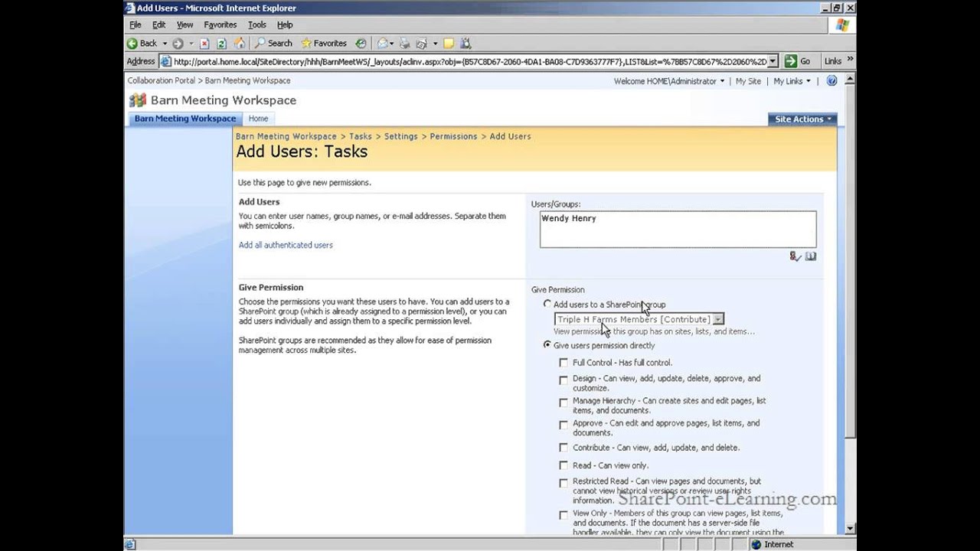Click the Edit page toolbar icon
The width and height of the screenshot is (980, 551).
(420, 44)
